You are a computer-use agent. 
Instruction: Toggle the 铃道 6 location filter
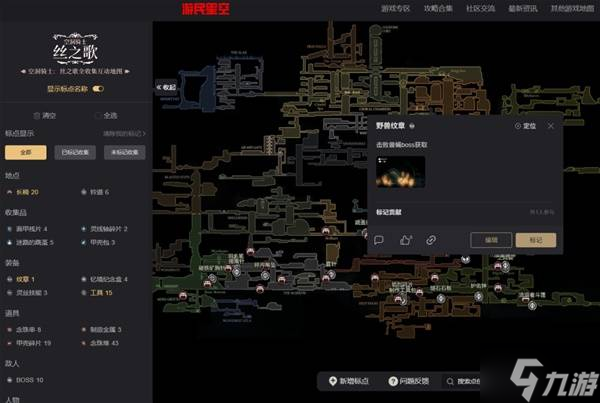[96, 192]
